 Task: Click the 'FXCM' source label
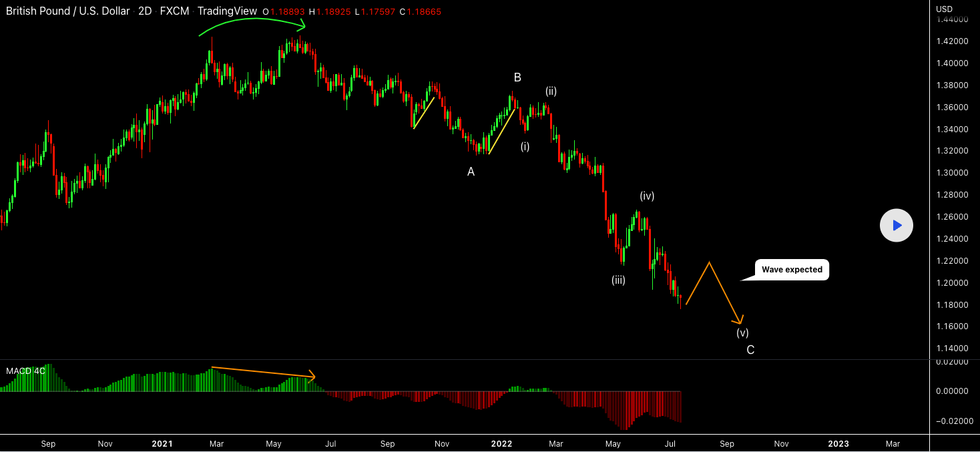click(x=175, y=11)
